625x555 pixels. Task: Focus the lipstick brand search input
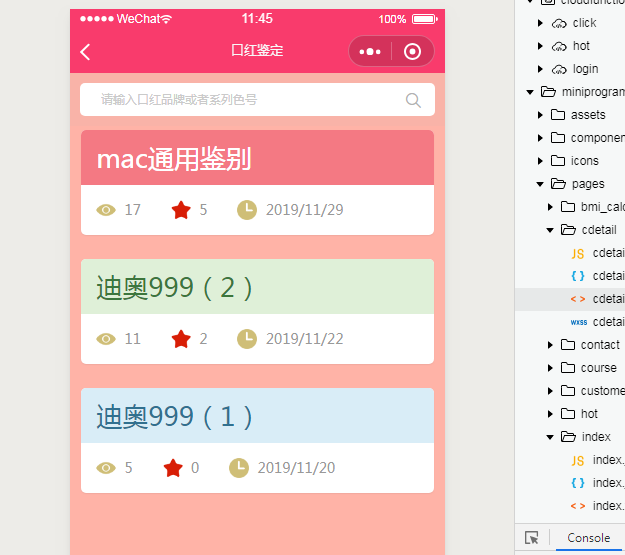[257, 100]
